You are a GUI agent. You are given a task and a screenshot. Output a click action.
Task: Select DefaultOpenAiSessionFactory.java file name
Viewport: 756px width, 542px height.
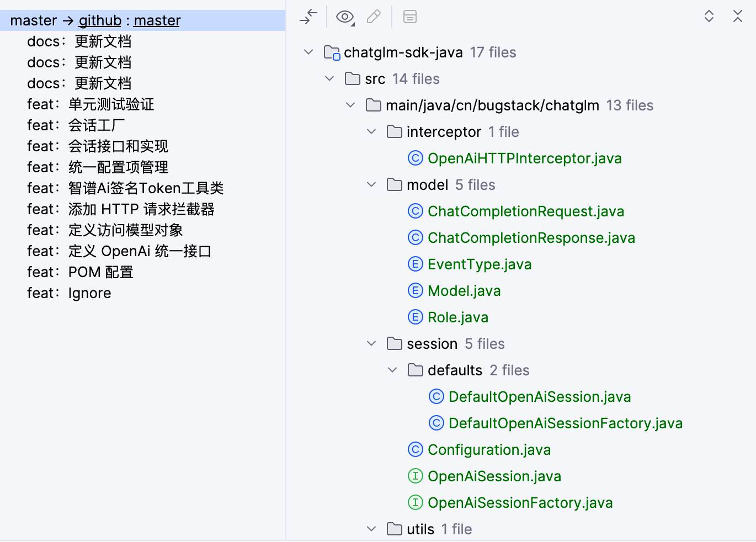(566, 423)
